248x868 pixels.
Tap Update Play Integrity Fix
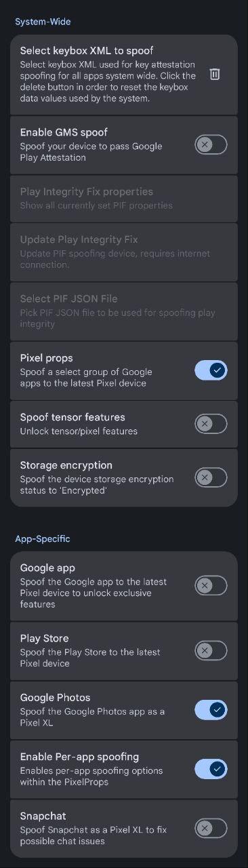click(124, 252)
